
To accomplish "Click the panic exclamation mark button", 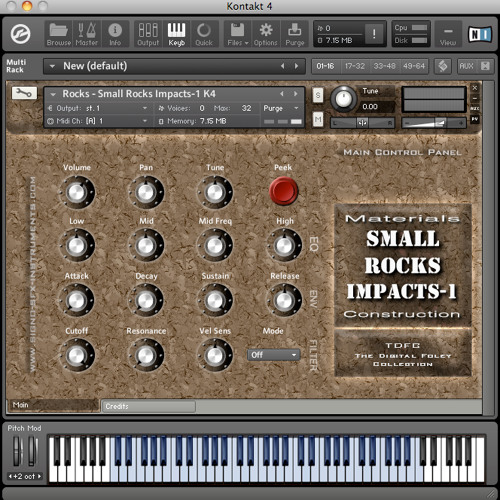I will click(374, 33).
